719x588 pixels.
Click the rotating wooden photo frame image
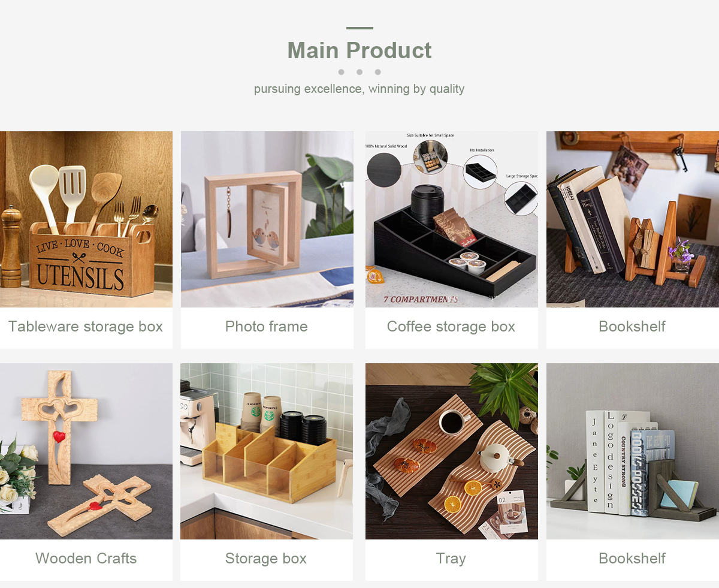click(267, 219)
